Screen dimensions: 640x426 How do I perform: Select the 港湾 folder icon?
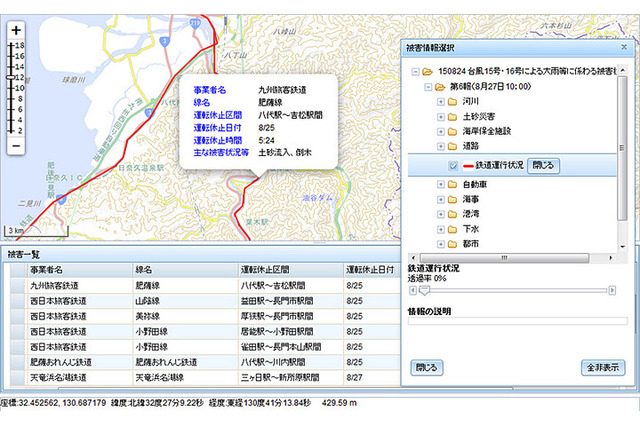pyautogui.click(x=452, y=214)
